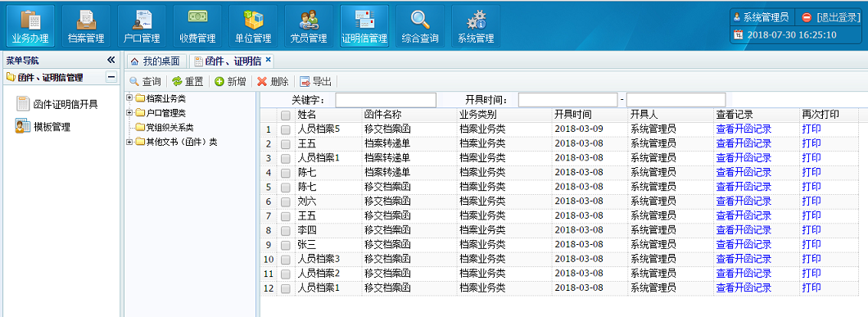Expand the 户口管理类 tree node
868x317 pixels.
click(129, 112)
